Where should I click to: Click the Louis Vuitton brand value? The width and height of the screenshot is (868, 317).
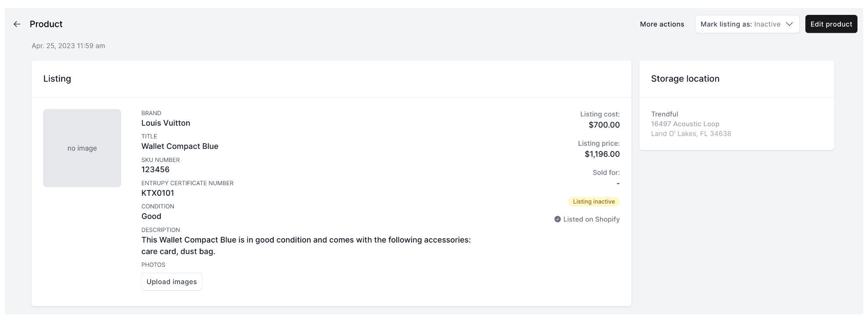(166, 123)
